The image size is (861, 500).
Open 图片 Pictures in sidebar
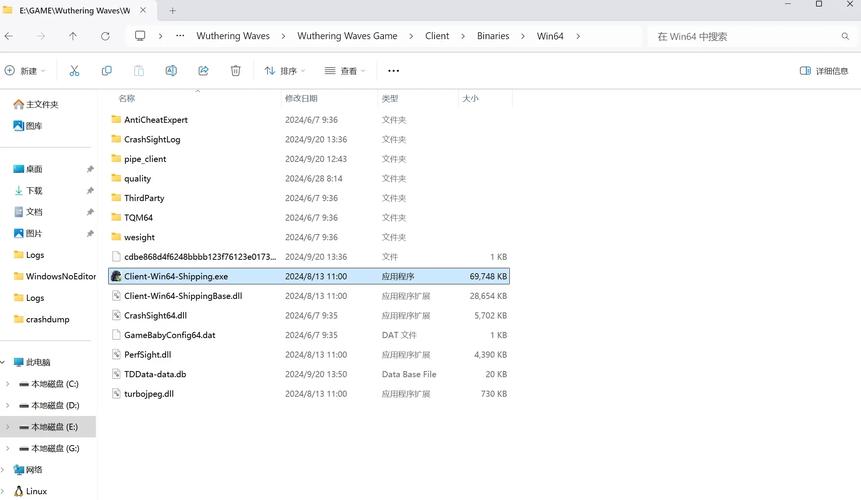(x=28, y=233)
